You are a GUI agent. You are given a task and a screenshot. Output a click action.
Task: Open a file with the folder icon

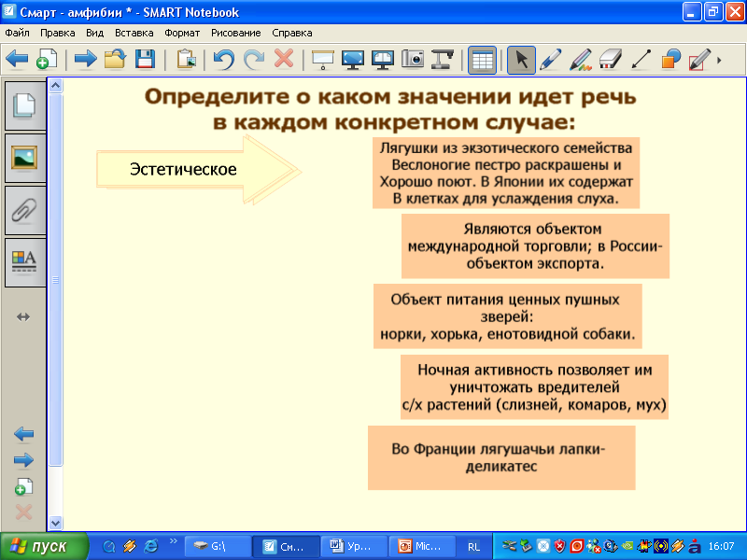pyautogui.click(x=115, y=60)
